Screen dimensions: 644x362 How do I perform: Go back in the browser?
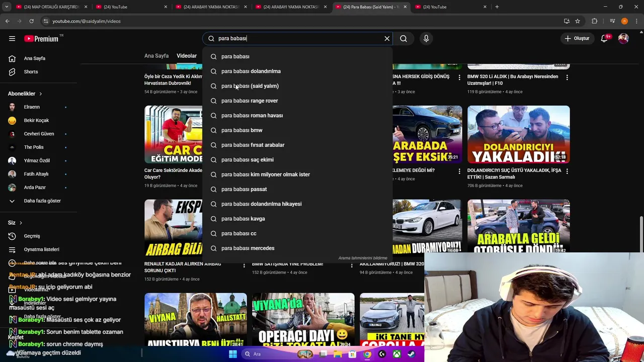[7, 21]
